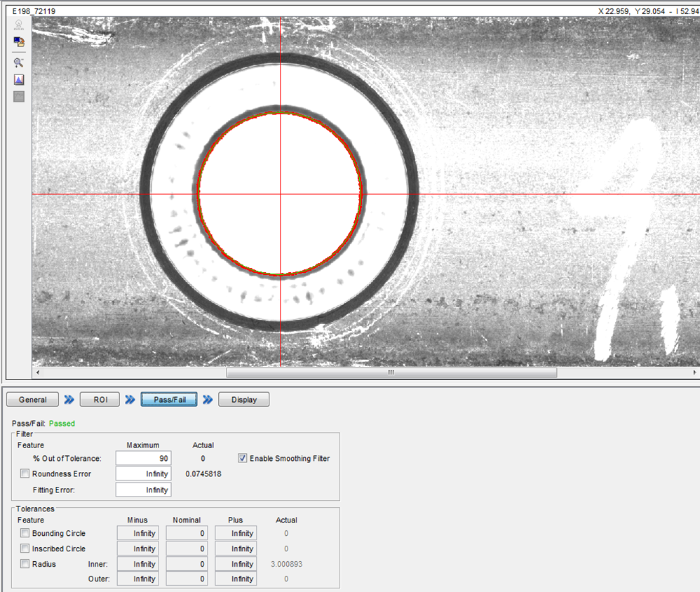Click the horizontal scrollbar thumb under image

[391, 373]
